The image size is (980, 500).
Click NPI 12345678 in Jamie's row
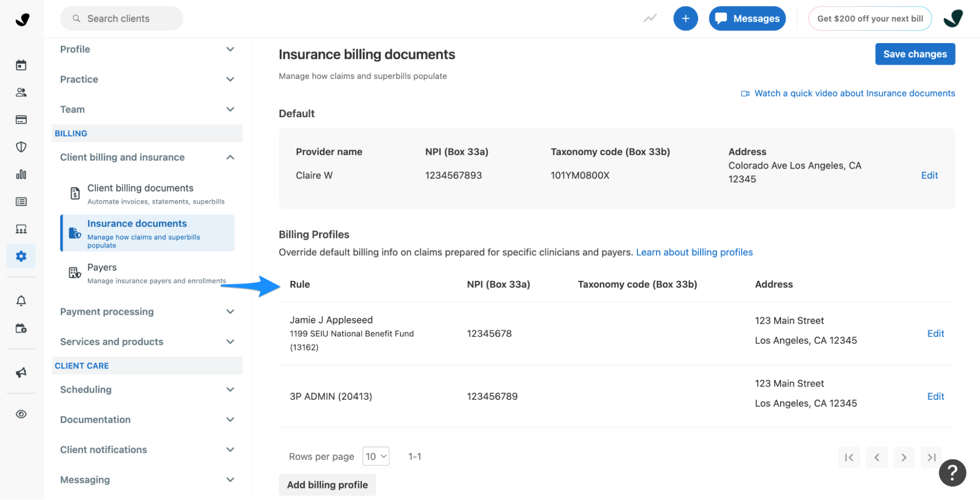489,333
